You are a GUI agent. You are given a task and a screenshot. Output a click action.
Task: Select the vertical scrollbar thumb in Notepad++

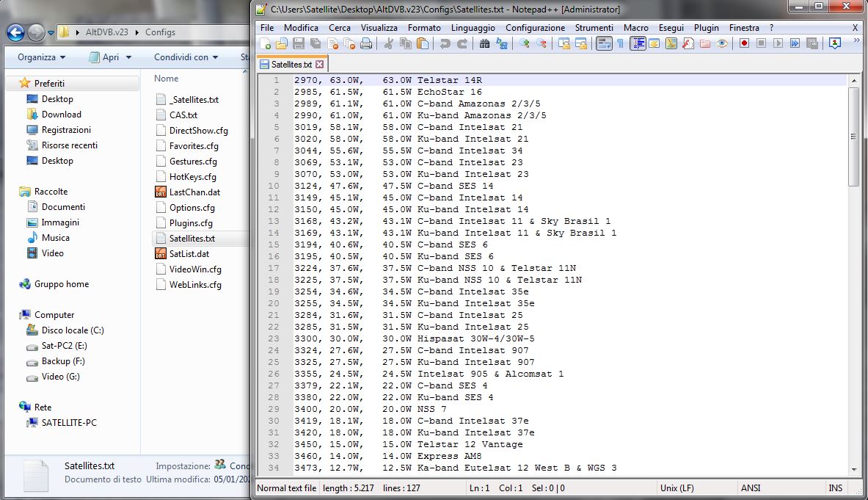pos(853,137)
